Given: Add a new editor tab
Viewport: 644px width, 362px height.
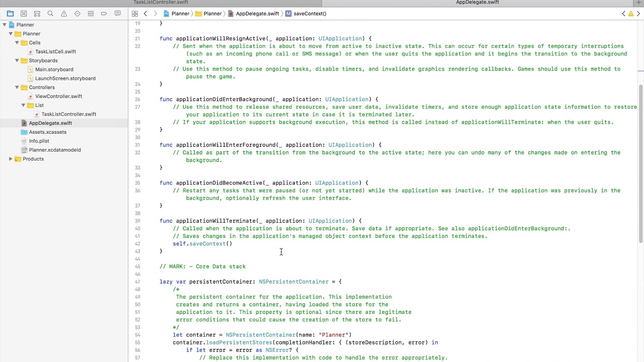Looking at the screenshot, I should click(639, 3).
